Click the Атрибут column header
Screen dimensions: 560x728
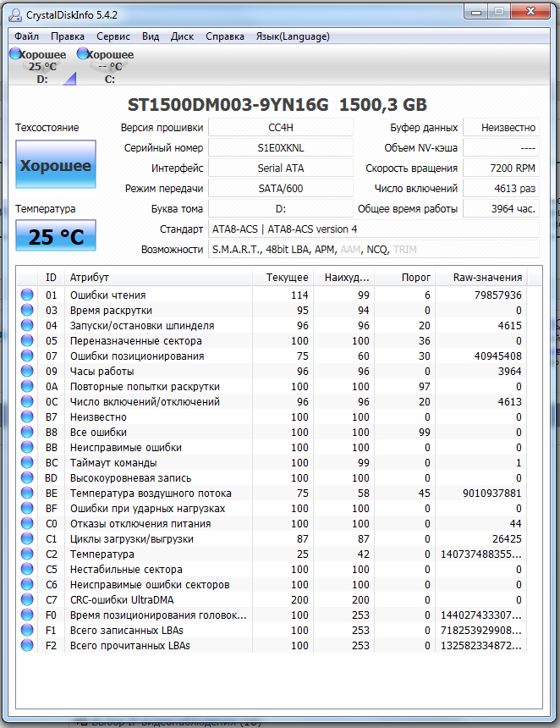point(158,277)
